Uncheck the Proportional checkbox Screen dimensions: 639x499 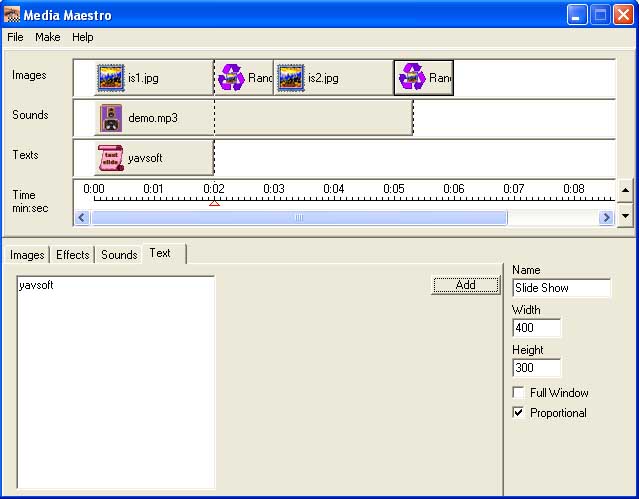(518, 413)
